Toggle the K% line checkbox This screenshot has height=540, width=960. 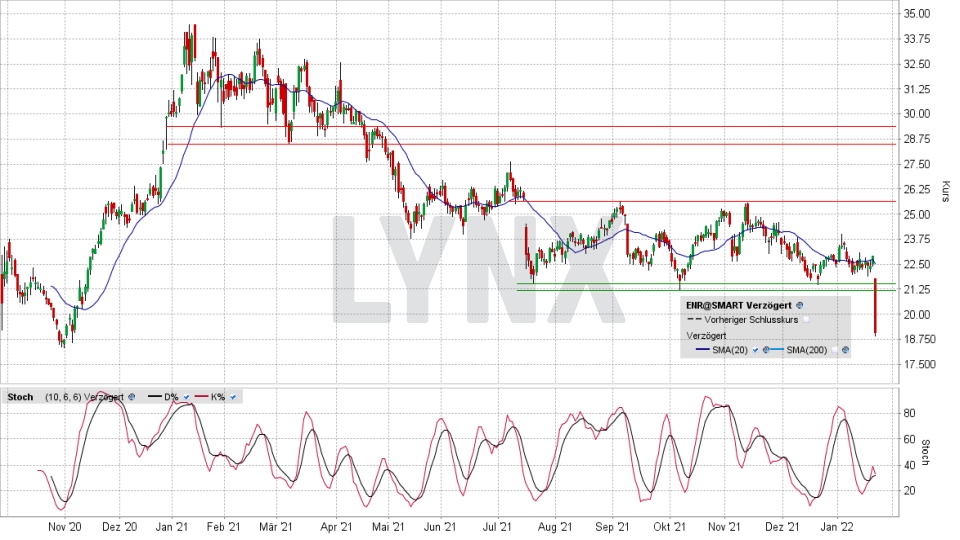(233, 397)
